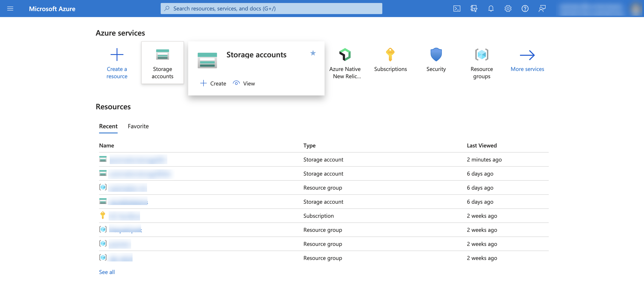Click the large Storage accounts popup icon
The image size is (644, 300).
[x=207, y=60]
